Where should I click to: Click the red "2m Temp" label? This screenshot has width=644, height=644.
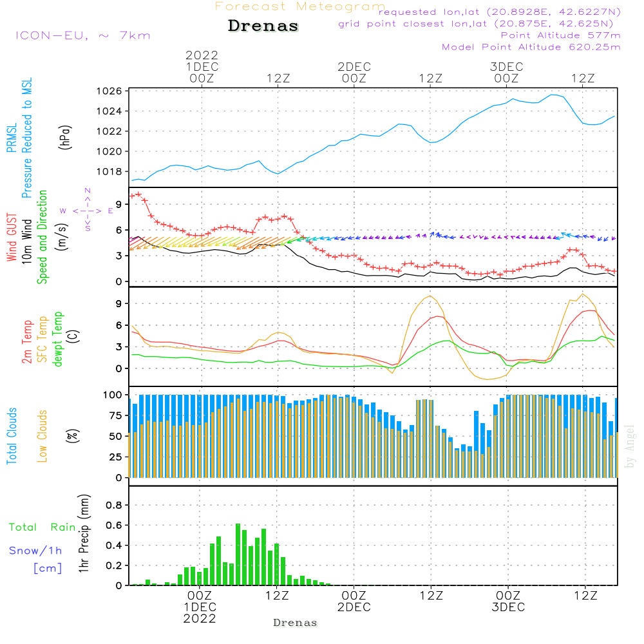26,342
